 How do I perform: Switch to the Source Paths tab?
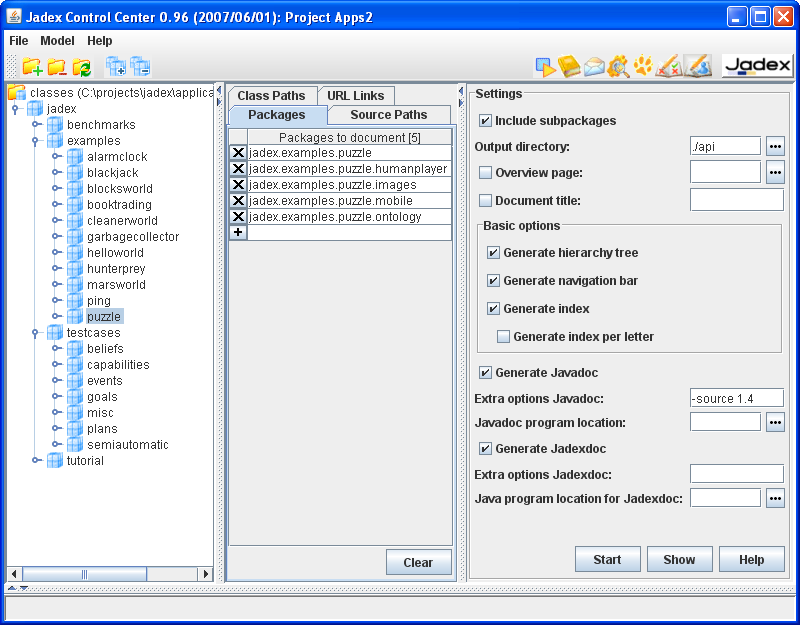[389, 115]
